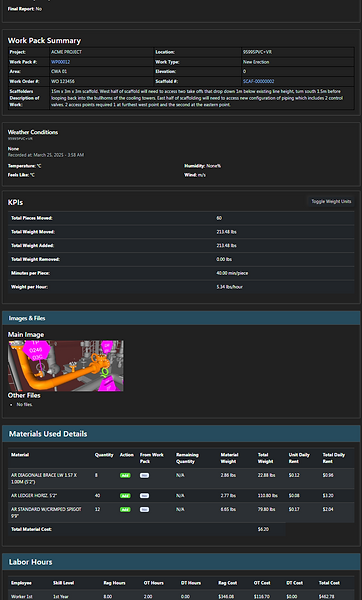Click the Unit Daily Rent column header
Screen dimensions: 362x600
[x=299, y=458]
